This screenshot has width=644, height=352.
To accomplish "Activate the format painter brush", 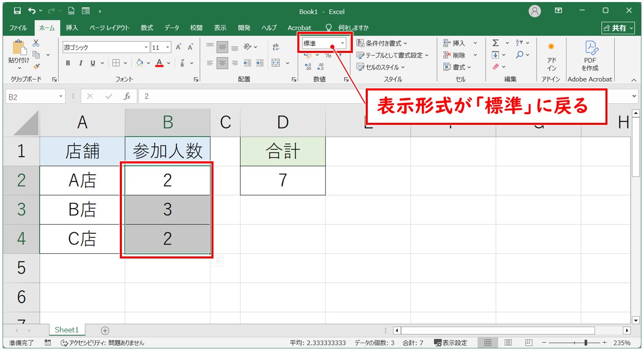I will tap(36, 66).
